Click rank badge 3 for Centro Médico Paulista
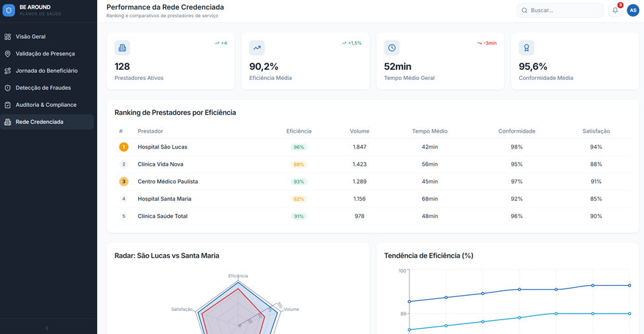Image resolution: width=644 pixels, height=334 pixels. tap(124, 182)
